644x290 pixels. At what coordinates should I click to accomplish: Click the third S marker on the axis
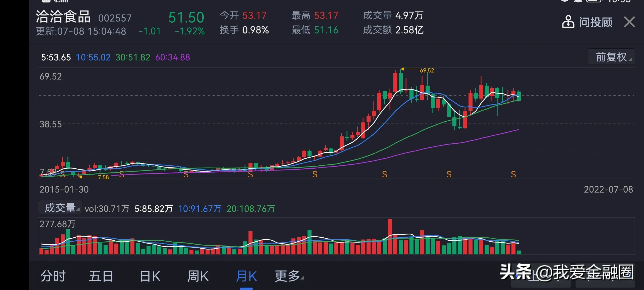coord(186,175)
